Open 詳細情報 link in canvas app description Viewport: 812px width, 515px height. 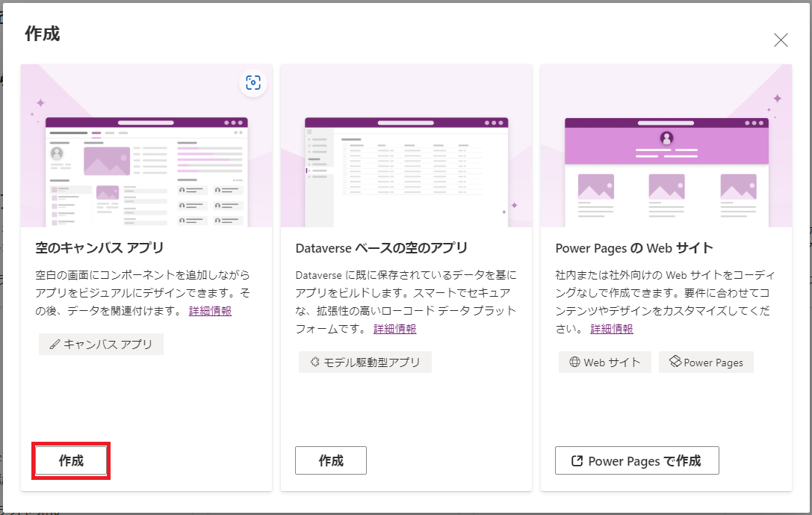coord(210,311)
